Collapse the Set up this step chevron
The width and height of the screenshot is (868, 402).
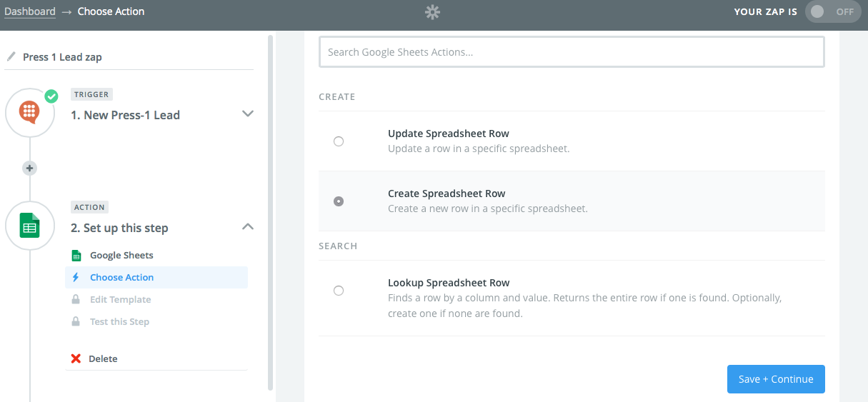(248, 226)
